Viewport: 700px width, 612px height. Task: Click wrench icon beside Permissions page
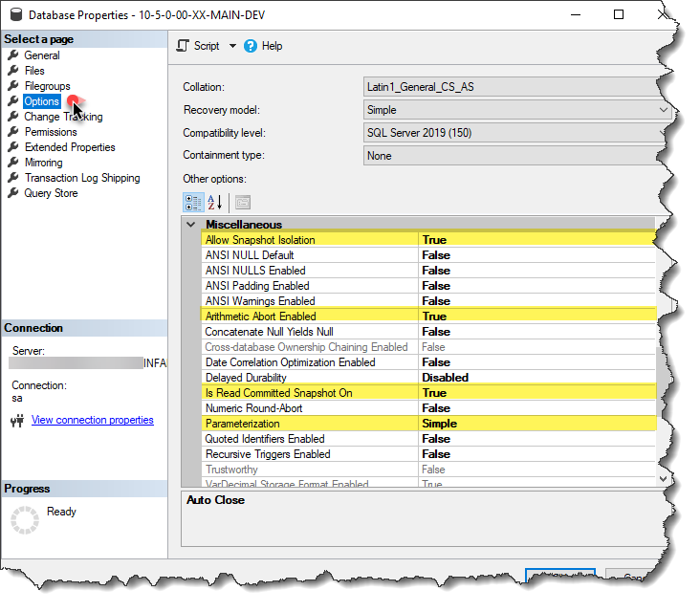(13, 132)
